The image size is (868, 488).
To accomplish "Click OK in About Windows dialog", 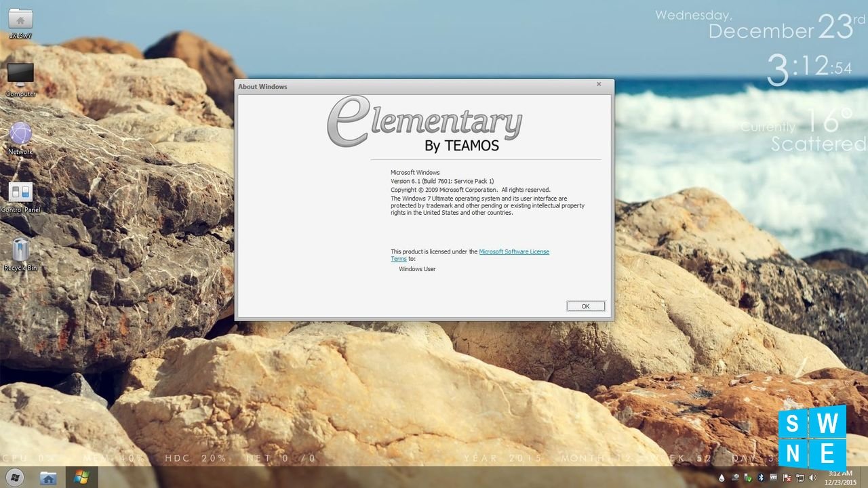I will pos(586,306).
